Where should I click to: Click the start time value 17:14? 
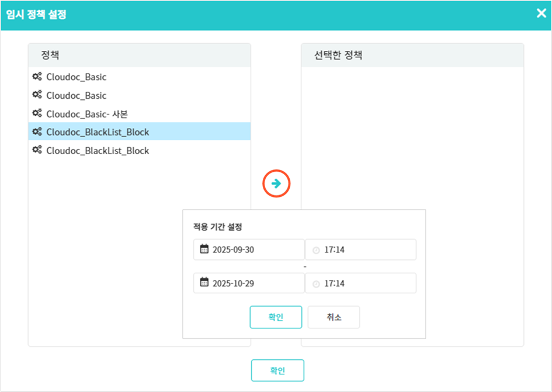tap(335, 250)
